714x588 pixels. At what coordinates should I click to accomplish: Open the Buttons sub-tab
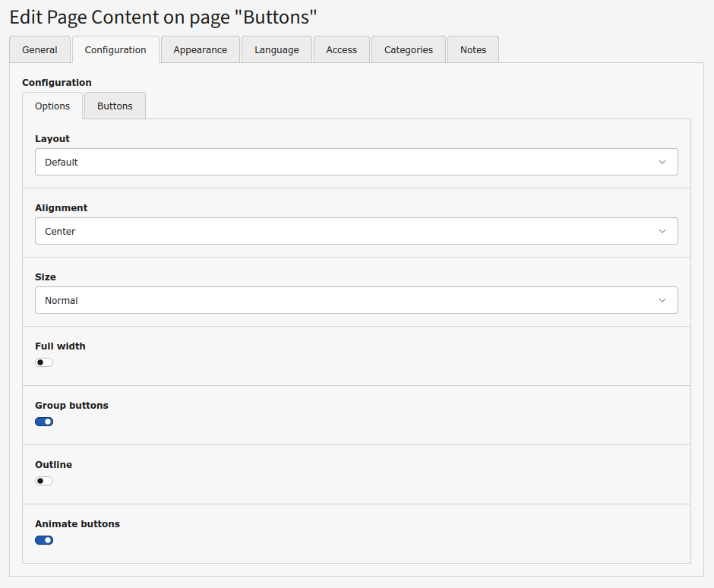[115, 106]
